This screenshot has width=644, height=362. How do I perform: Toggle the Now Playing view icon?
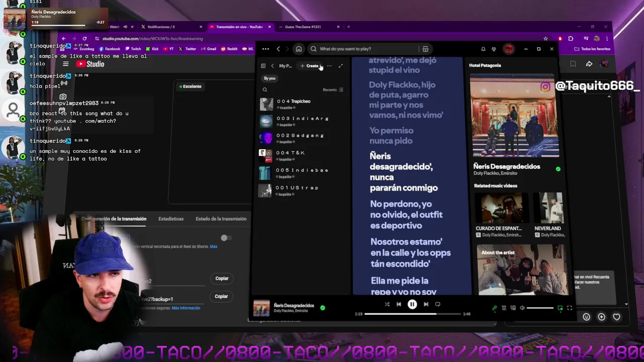click(x=560, y=308)
